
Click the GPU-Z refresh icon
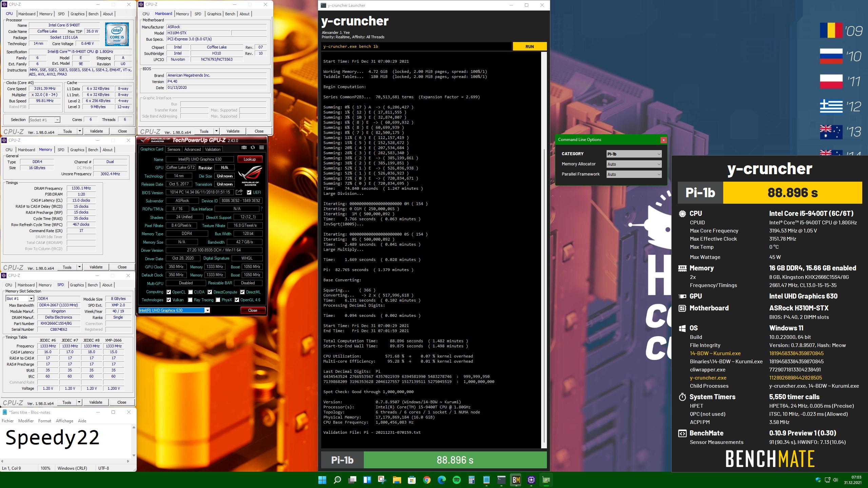253,148
